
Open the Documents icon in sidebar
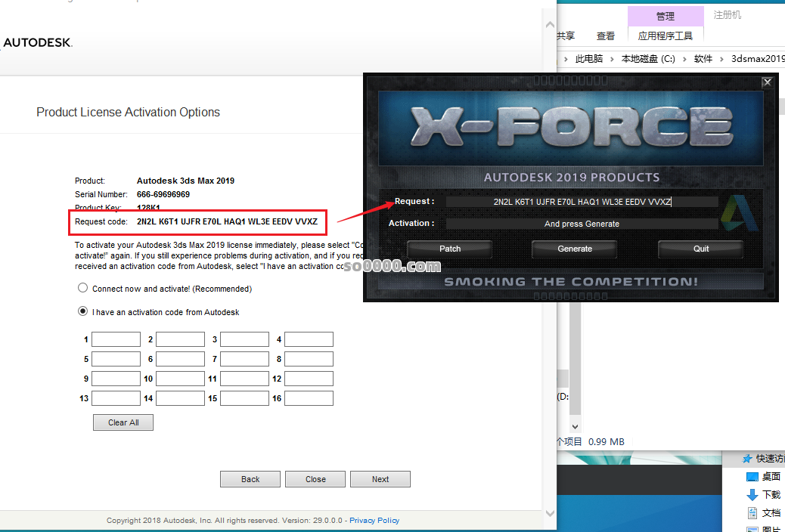pos(752,513)
